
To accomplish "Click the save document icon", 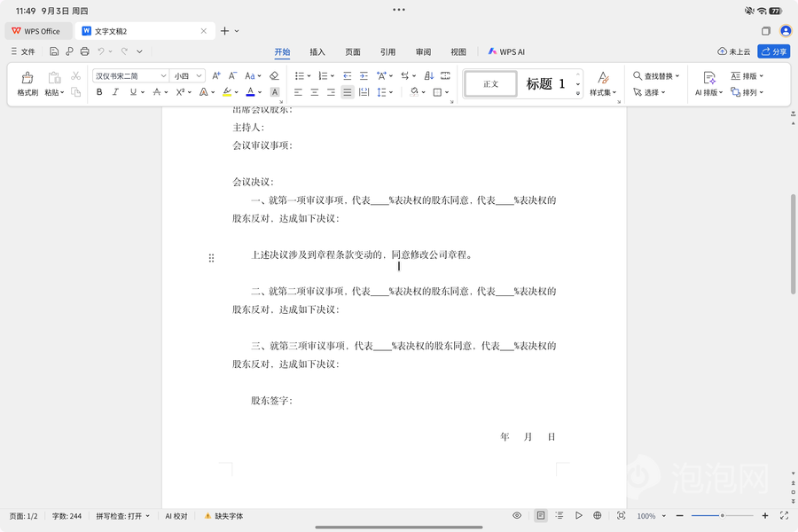I will click(54, 51).
